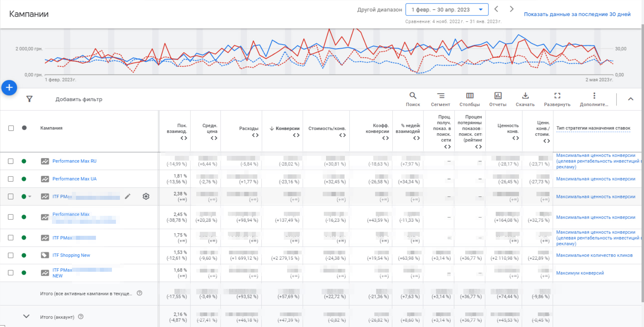Click the filter funnel icon

click(x=29, y=99)
